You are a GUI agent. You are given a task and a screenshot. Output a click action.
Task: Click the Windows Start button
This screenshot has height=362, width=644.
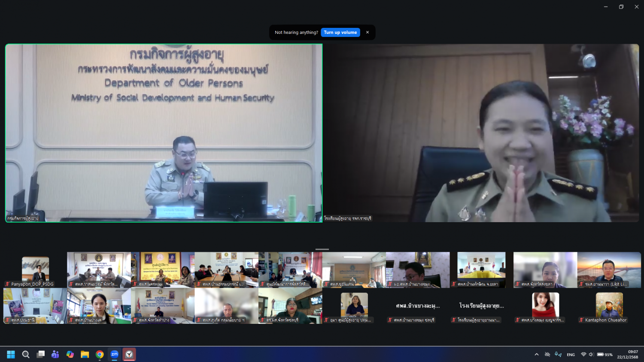pyautogui.click(x=11, y=354)
